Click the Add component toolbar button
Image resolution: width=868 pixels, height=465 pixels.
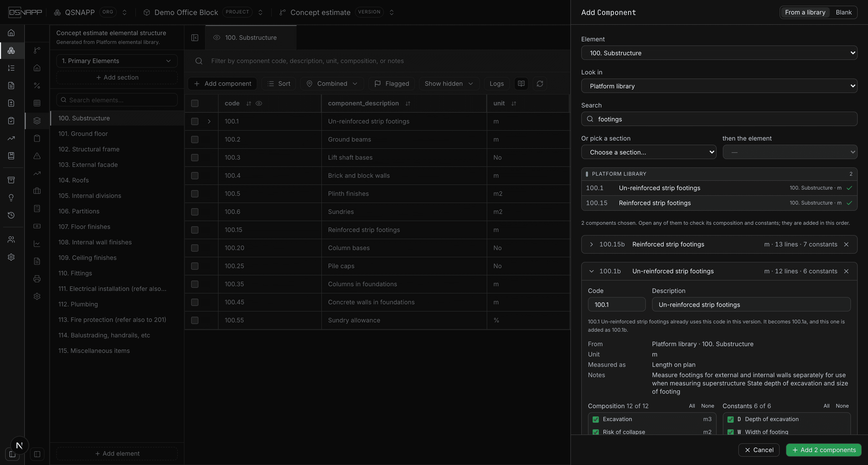pos(222,83)
